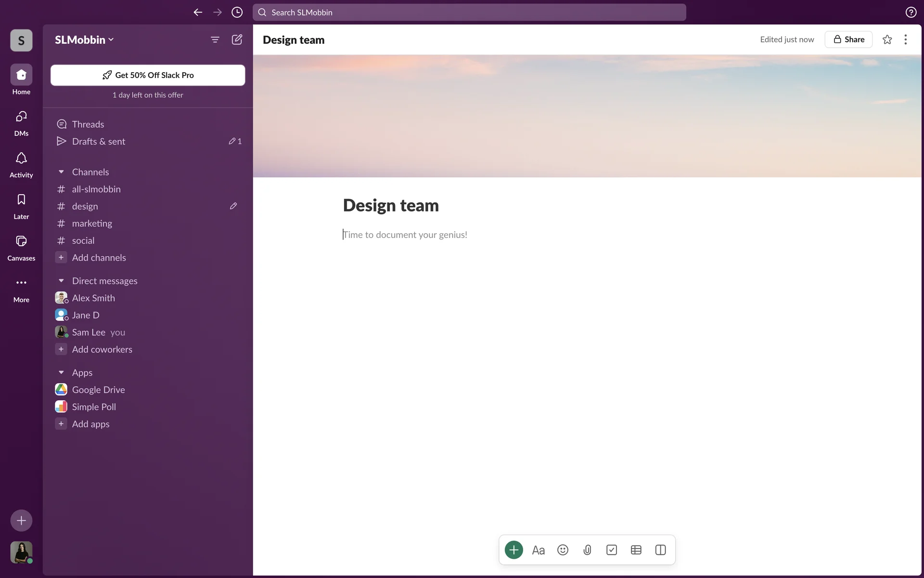The height and width of the screenshot is (578, 924).
Task: Click the Search SLMobbin field
Action: tap(469, 12)
